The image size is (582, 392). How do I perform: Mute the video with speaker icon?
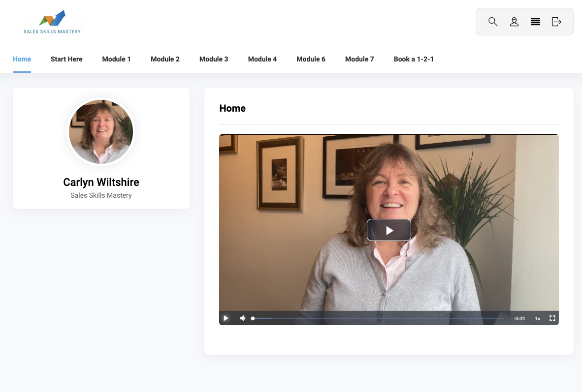(242, 318)
